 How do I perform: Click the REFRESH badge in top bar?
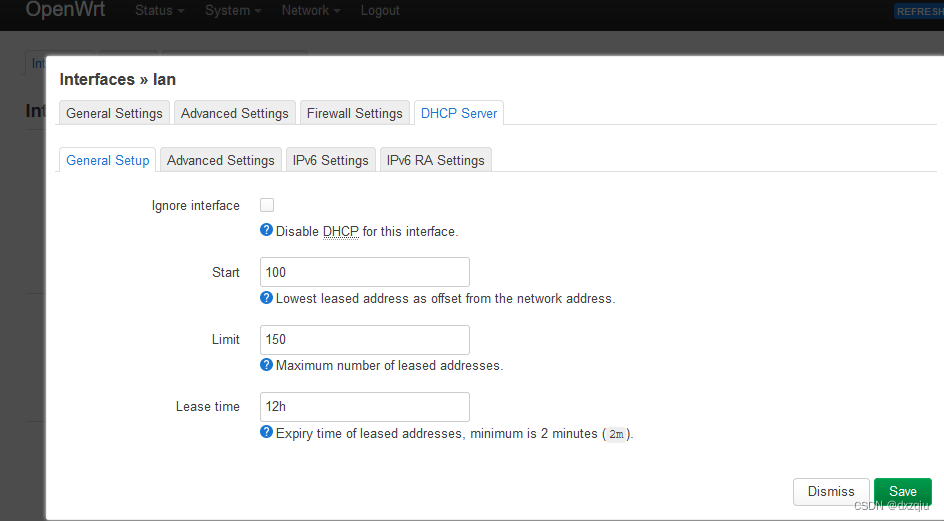point(919,11)
